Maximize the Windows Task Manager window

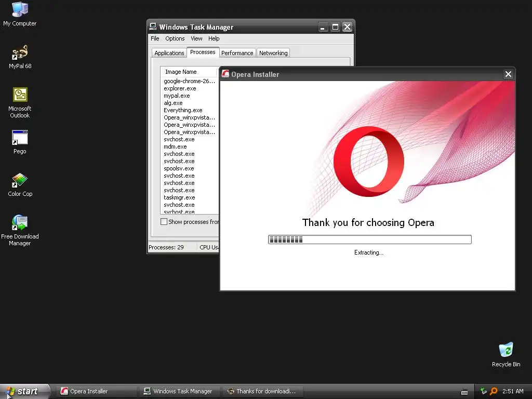[335, 27]
